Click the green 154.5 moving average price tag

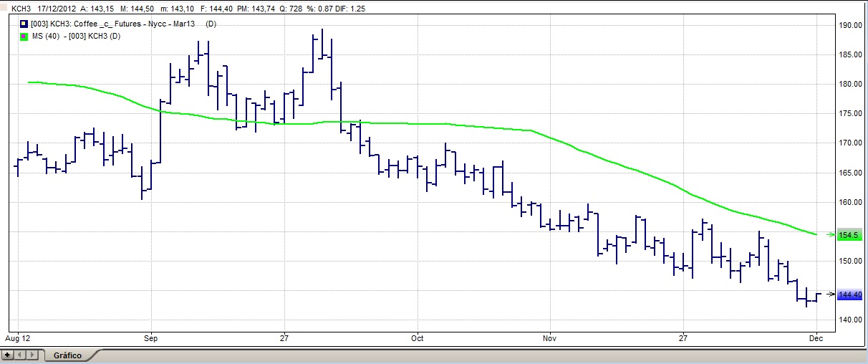(x=849, y=235)
